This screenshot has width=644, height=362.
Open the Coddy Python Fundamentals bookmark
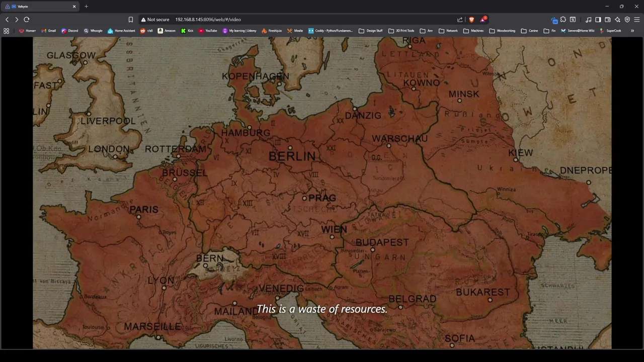[x=331, y=31]
